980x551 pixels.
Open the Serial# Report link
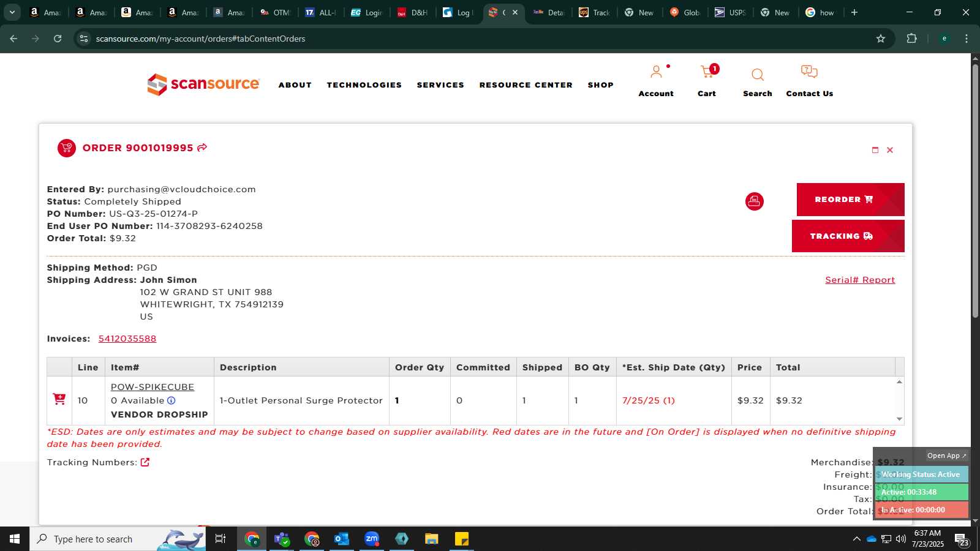pos(860,280)
